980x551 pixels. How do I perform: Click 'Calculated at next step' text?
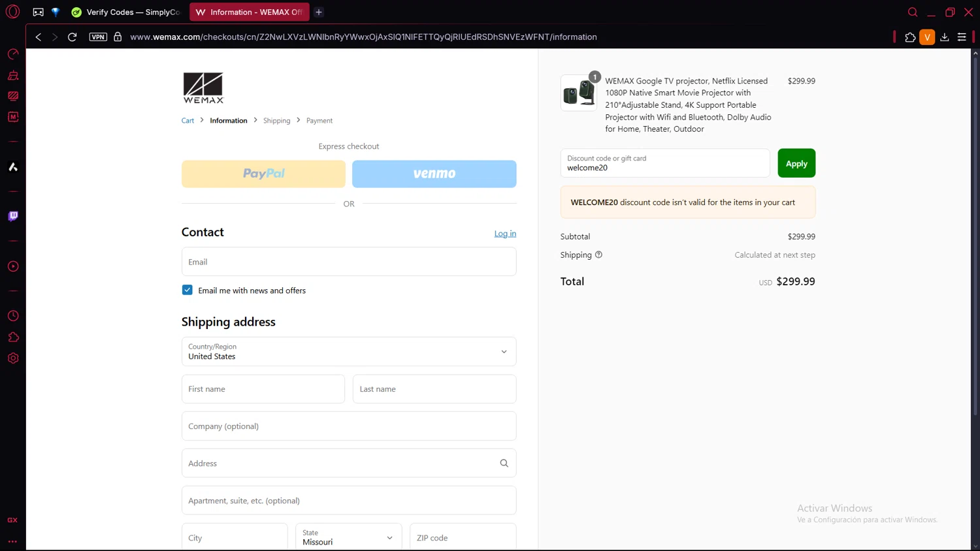click(775, 255)
